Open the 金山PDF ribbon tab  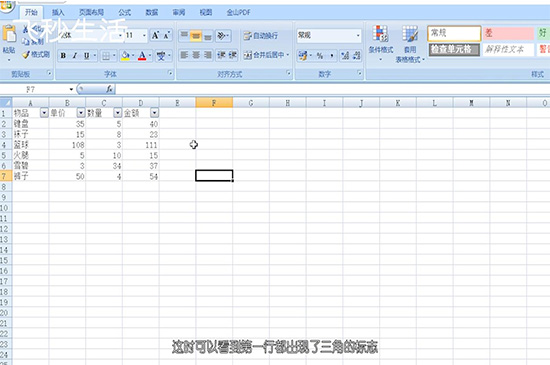(x=238, y=12)
